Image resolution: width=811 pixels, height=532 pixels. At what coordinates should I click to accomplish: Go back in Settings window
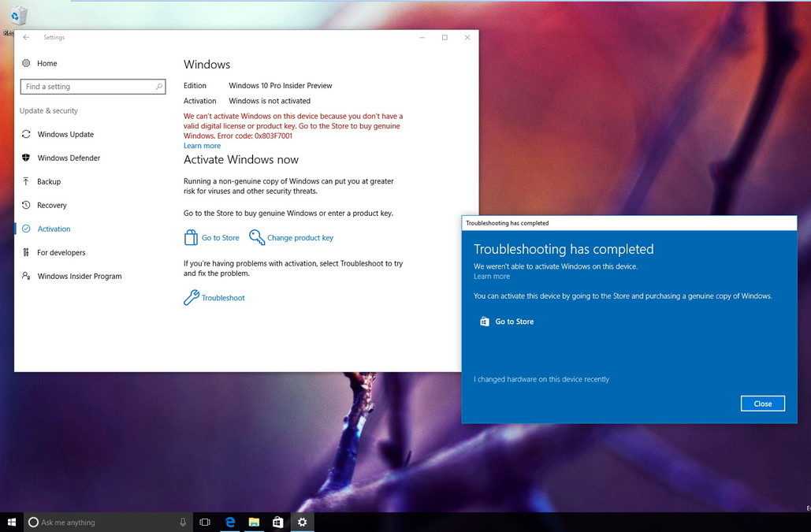coord(26,37)
